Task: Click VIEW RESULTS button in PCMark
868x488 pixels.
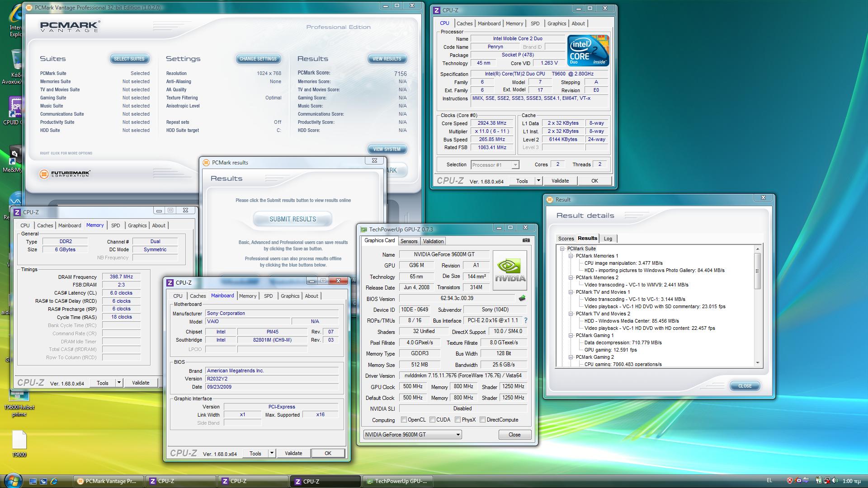Action: point(387,59)
